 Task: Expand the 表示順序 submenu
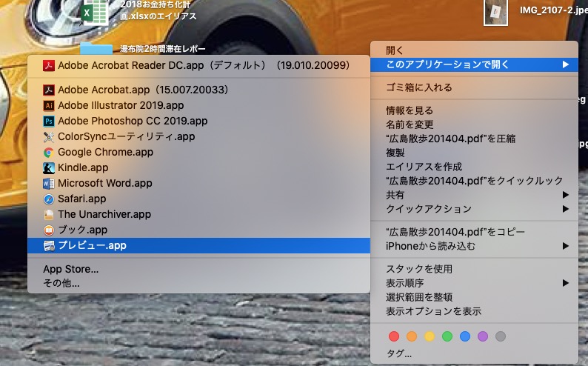click(474, 283)
